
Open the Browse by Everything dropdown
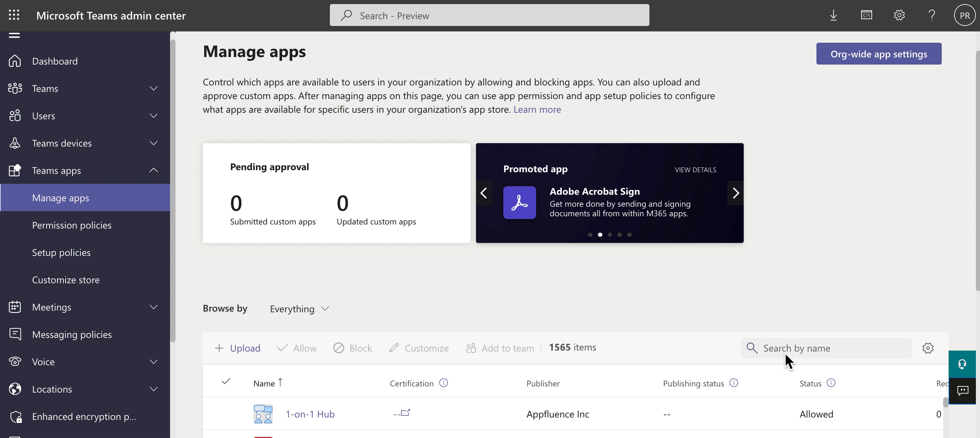(299, 309)
